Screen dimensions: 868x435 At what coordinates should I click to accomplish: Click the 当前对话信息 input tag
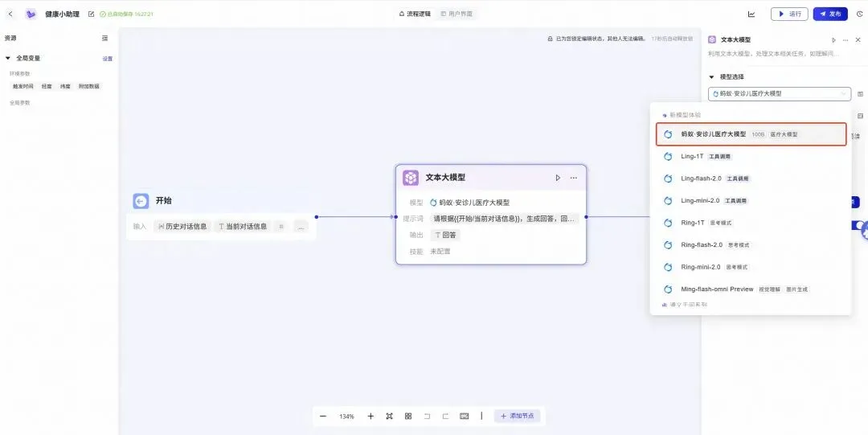click(x=243, y=227)
